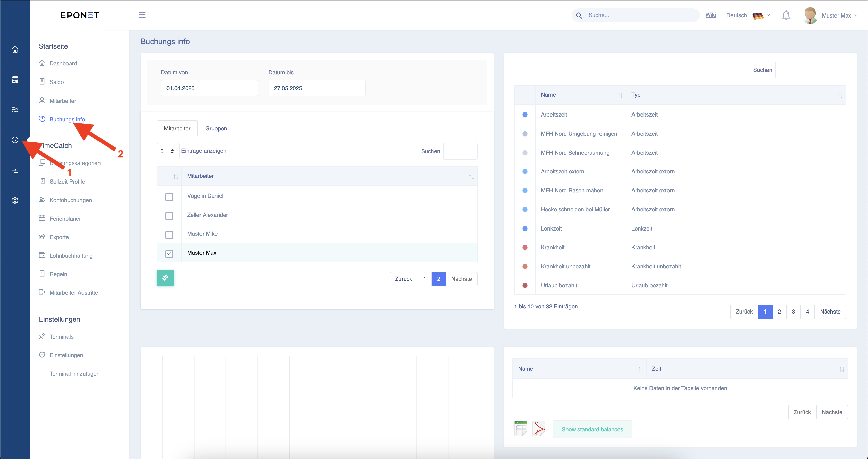Open the Wiki link
The image size is (868, 459).
pos(710,15)
